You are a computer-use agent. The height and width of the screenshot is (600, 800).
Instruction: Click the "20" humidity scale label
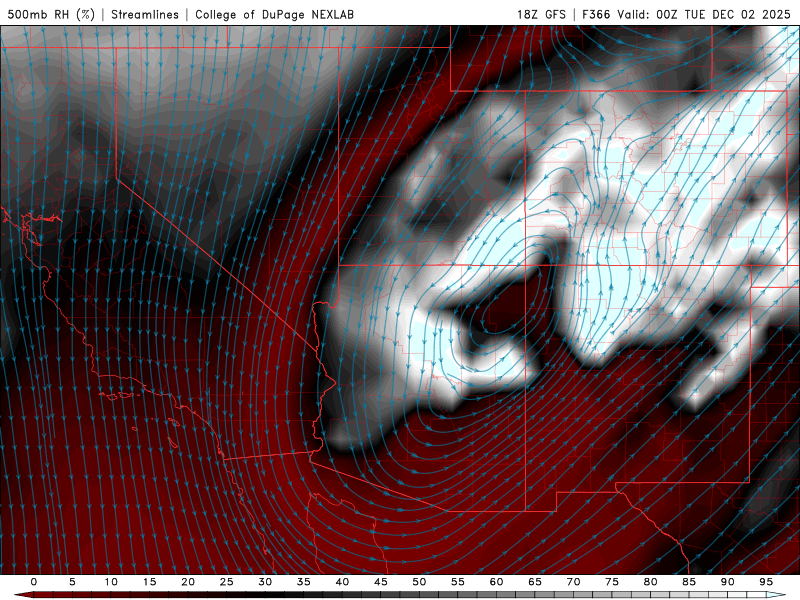[188, 582]
